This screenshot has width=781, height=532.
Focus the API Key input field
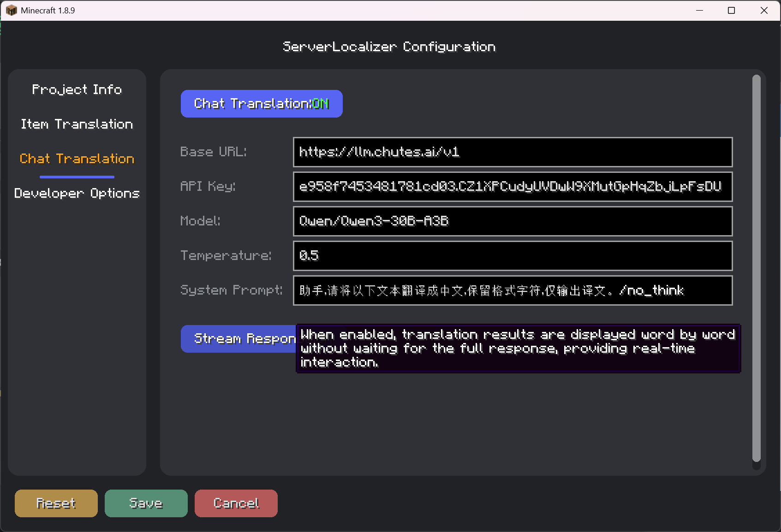513,187
